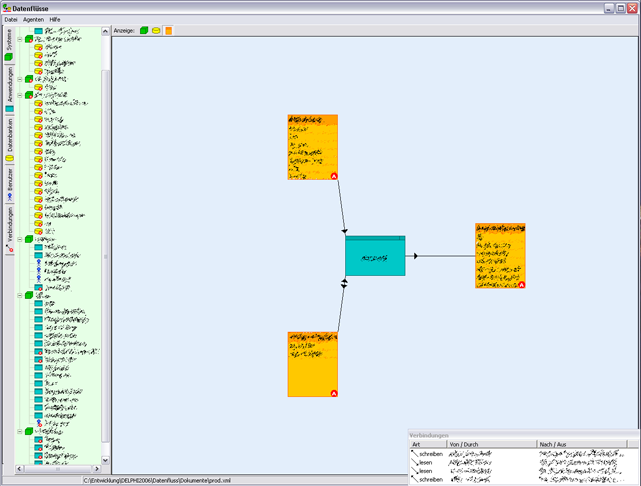Click tree horizontal scrollbar left arrow

[x=19, y=469]
